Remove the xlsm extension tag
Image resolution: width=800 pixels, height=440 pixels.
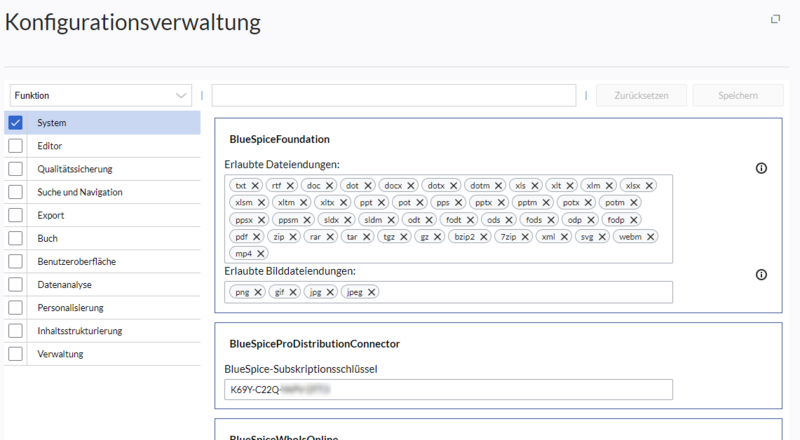261,203
